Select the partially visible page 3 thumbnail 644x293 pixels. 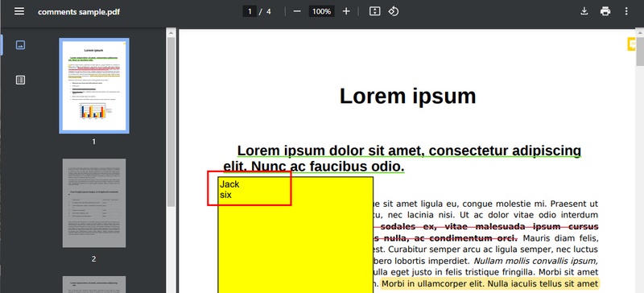tap(94, 284)
